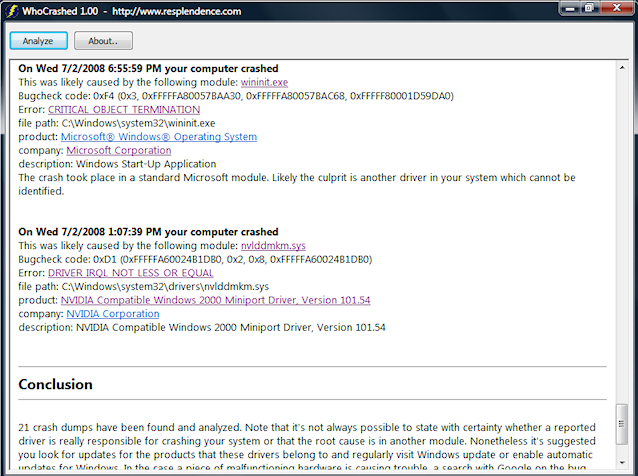638x476 pixels.
Task: Click the WhoCrashed app icon in title bar
Action: [11, 9]
